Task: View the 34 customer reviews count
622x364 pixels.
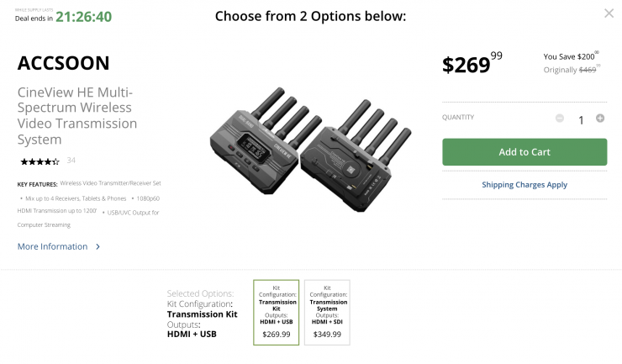Action: click(71, 161)
